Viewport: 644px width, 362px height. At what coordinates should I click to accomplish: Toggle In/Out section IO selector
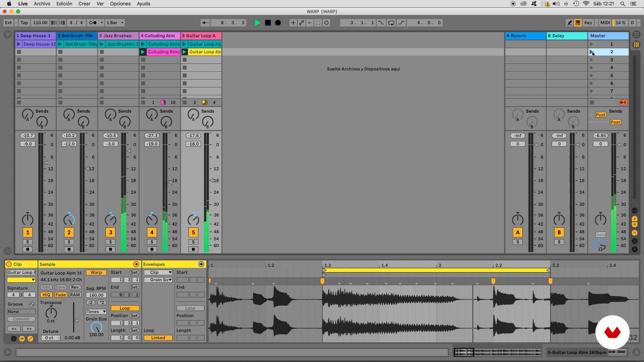(x=634, y=210)
